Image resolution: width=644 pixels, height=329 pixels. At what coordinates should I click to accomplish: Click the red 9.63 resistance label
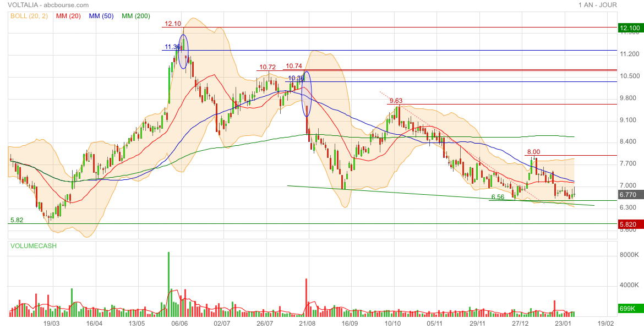click(x=396, y=101)
